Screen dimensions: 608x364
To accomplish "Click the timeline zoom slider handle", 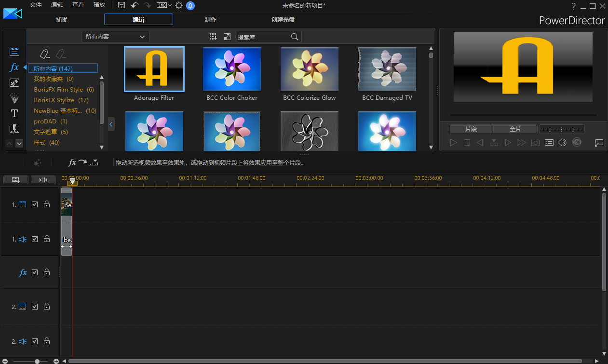I will [37, 361].
